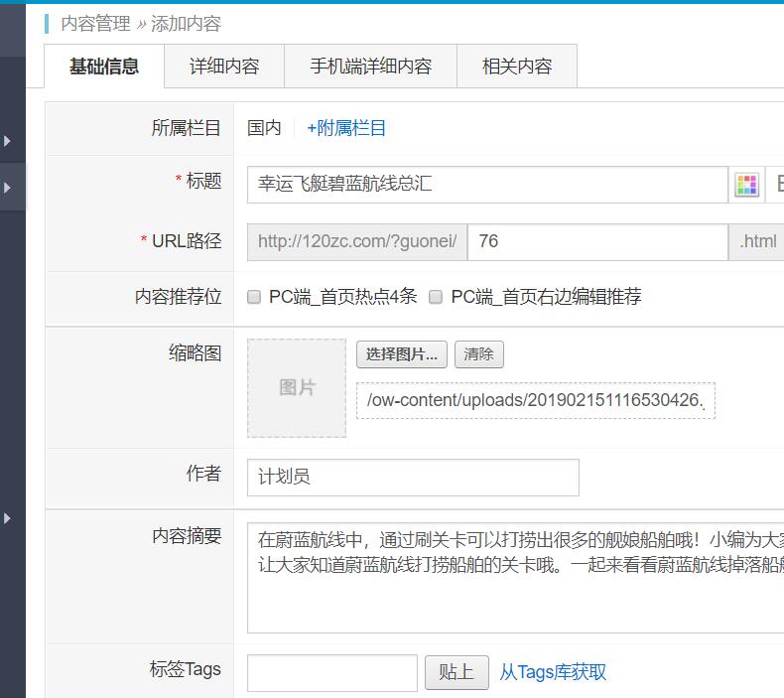
Task: Toggle bold B beside the title field
Action: (x=779, y=185)
